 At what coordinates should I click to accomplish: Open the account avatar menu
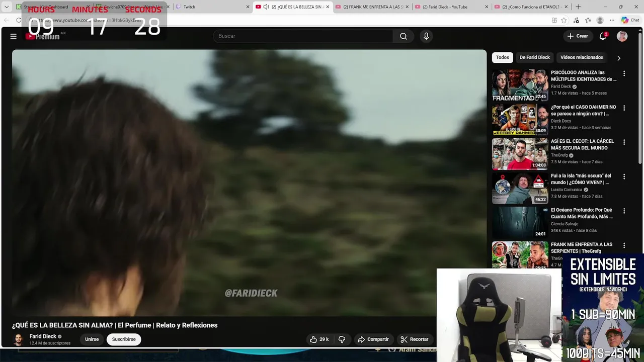point(622,36)
